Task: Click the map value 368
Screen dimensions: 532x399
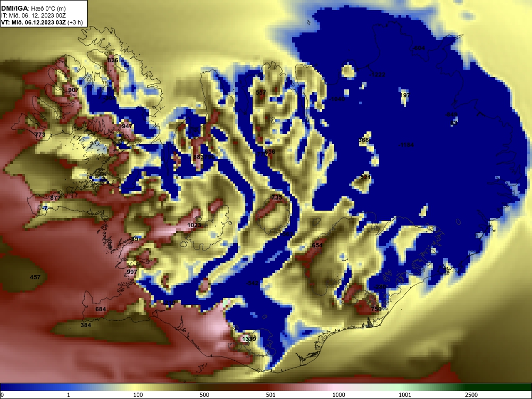Action: click(x=363, y=140)
